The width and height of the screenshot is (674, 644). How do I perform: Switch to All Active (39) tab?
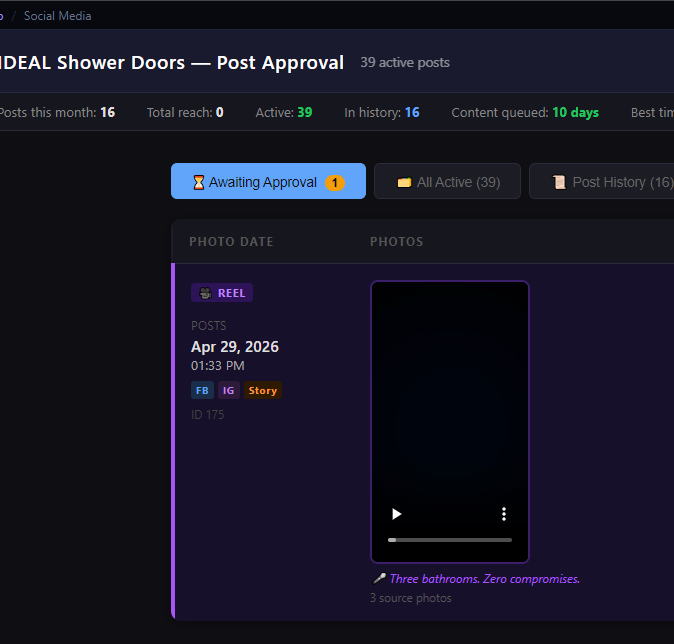point(447,181)
